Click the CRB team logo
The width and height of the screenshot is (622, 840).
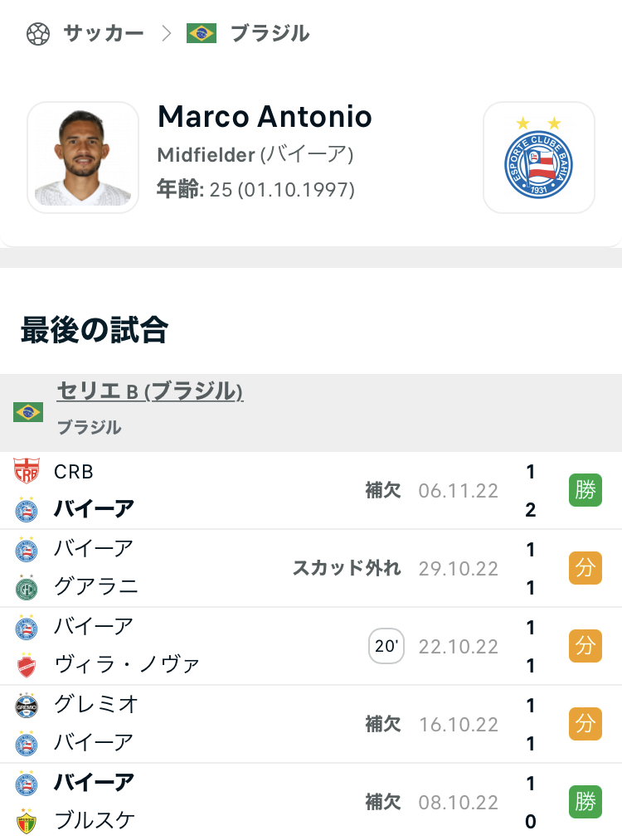pyautogui.click(x=27, y=472)
